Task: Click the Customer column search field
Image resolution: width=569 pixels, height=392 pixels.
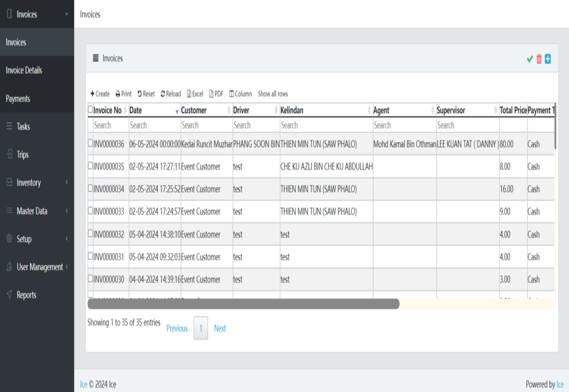Action: tap(206, 125)
